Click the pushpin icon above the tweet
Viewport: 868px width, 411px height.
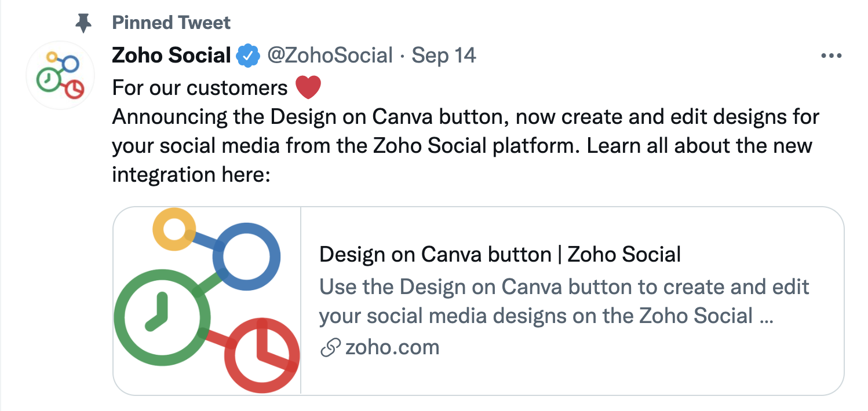84,23
